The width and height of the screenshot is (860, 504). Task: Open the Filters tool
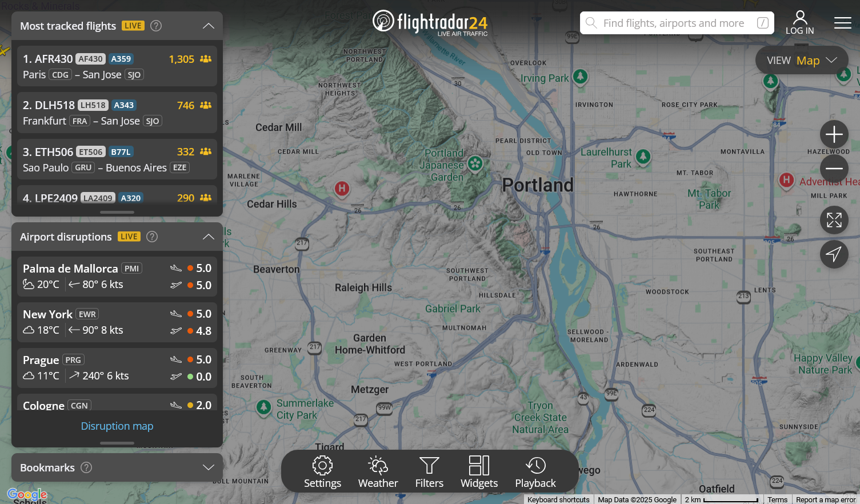(429, 472)
